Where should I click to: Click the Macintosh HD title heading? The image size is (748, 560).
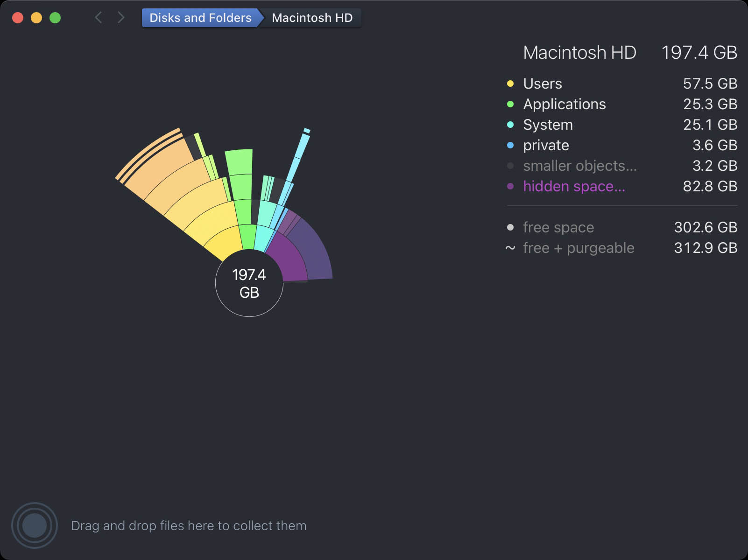tap(579, 53)
